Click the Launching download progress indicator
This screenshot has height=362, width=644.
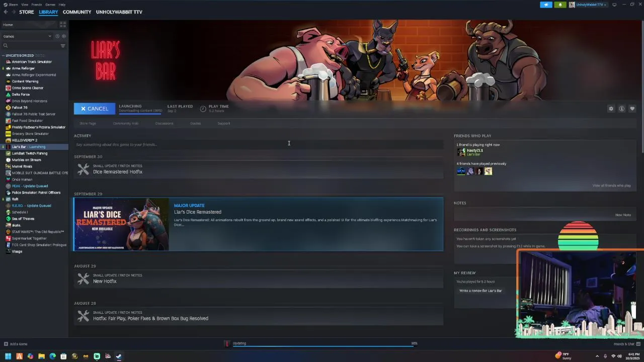pyautogui.click(x=140, y=109)
